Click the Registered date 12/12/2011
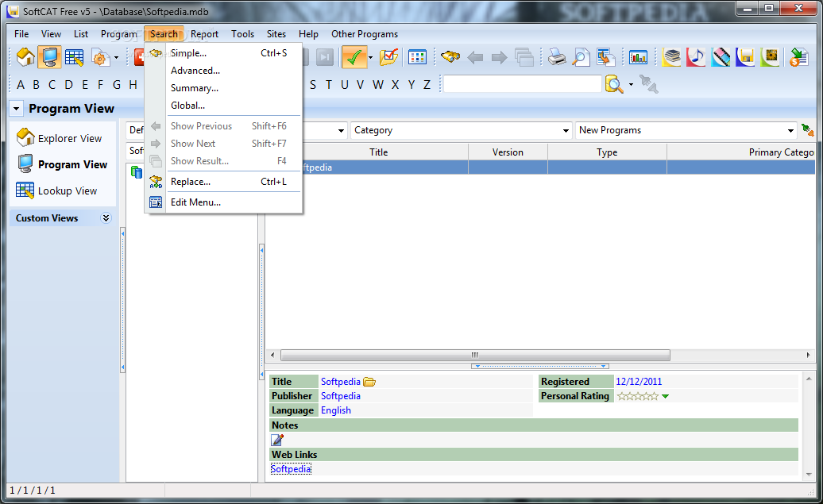 point(639,382)
